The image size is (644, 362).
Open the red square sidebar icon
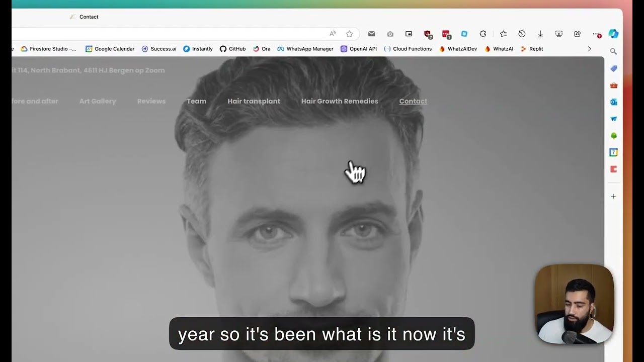[x=613, y=169]
